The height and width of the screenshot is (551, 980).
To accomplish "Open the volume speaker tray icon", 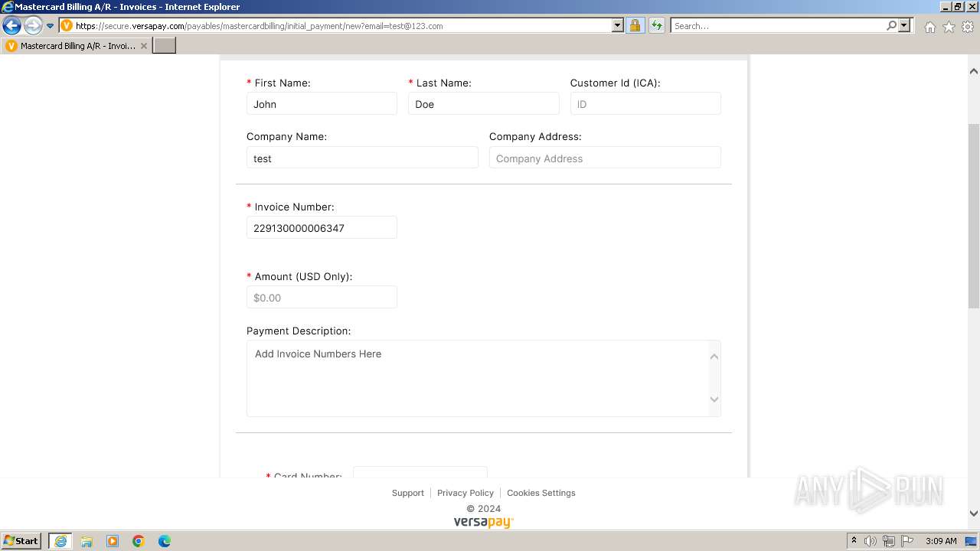I will coord(871,541).
